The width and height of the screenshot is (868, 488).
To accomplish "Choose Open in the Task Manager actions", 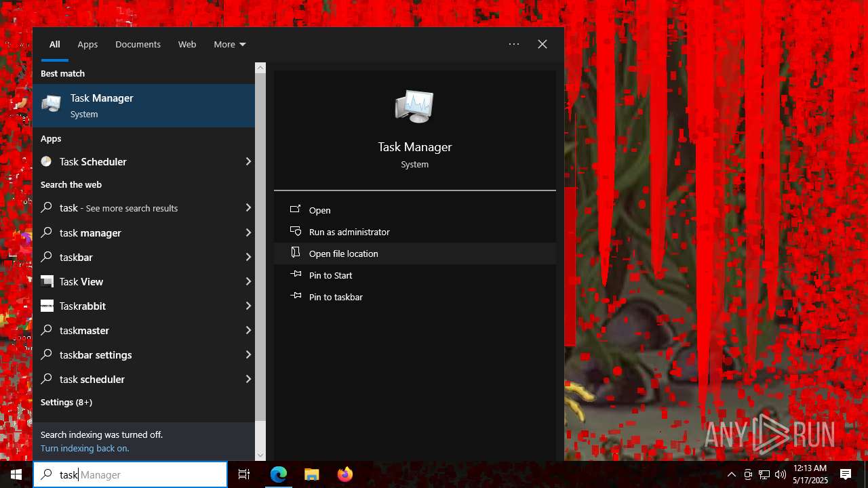I will coord(415,210).
